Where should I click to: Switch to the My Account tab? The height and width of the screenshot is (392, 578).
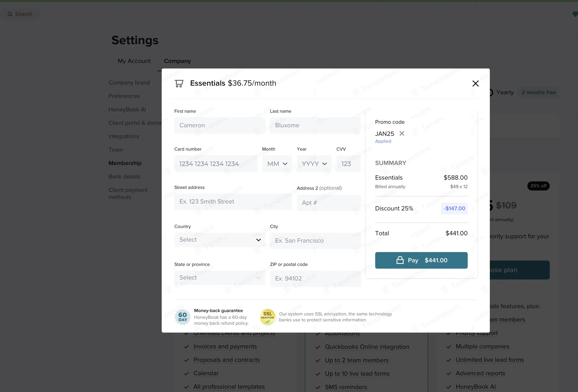(134, 61)
